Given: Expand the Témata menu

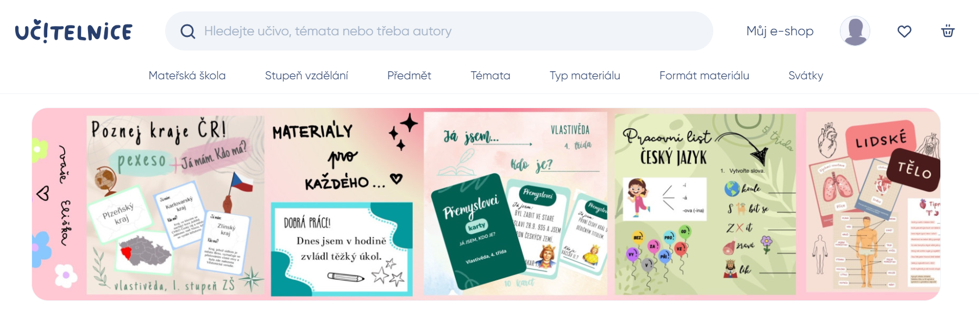Looking at the screenshot, I should pyautogui.click(x=490, y=75).
